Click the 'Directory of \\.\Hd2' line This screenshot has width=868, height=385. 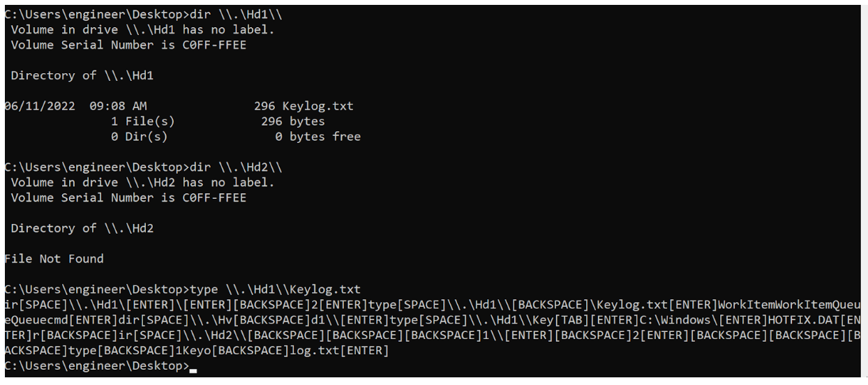[x=82, y=228]
